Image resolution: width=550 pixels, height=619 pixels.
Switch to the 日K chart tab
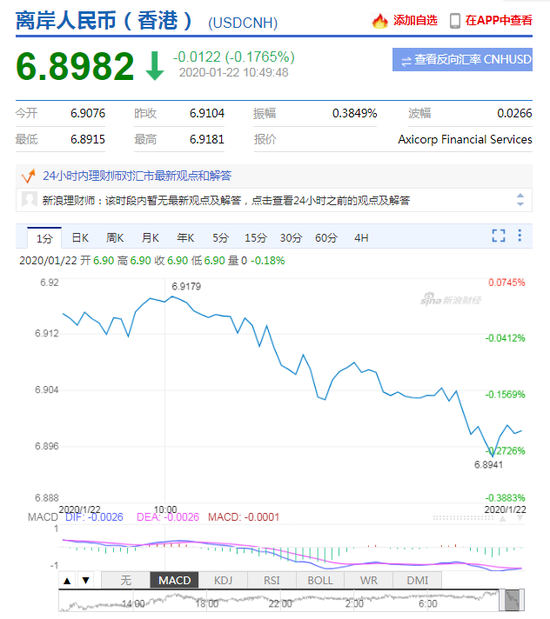(80, 238)
